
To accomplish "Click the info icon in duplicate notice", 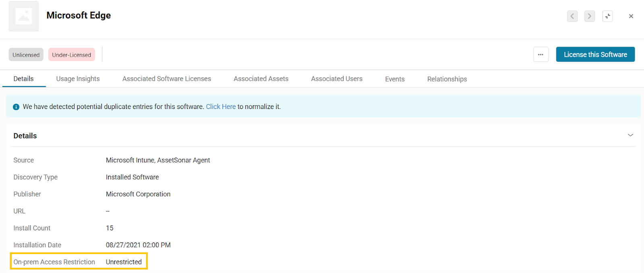I will pos(16,107).
